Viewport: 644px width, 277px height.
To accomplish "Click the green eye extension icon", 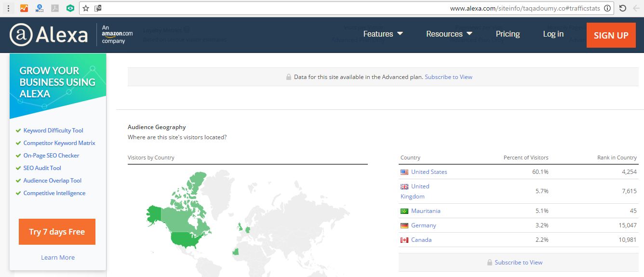I will (x=70, y=8).
